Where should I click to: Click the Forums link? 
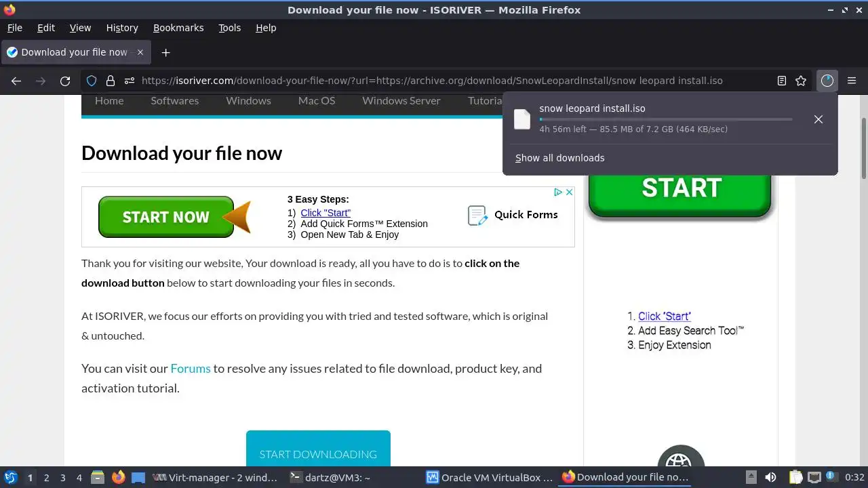(191, 369)
